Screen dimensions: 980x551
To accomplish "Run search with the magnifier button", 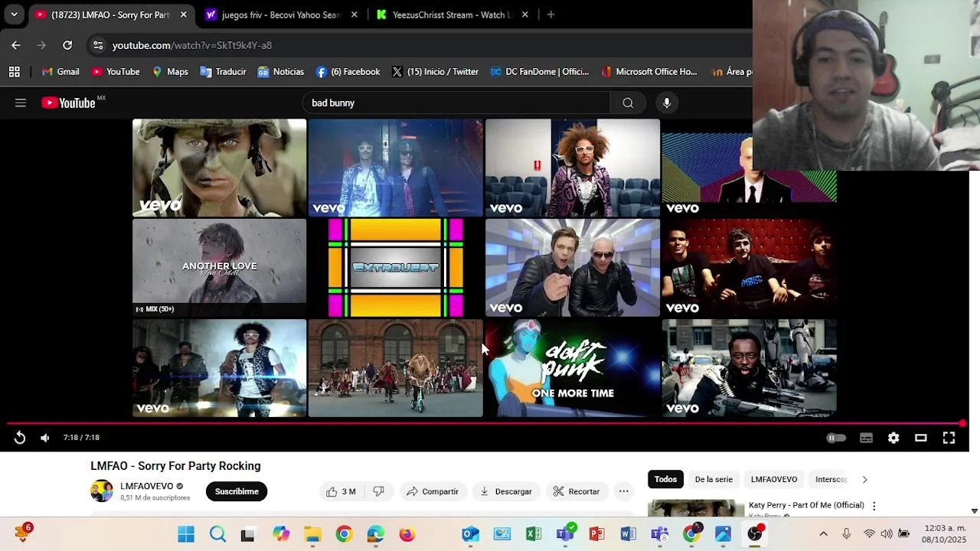I will click(x=628, y=103).
